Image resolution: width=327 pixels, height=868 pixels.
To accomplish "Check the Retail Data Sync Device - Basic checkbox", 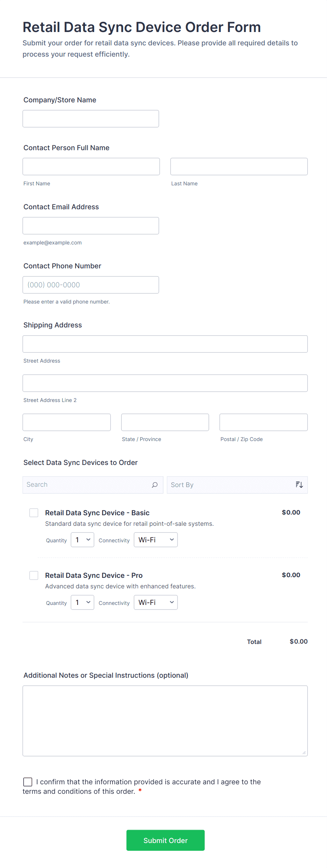I will [34, 513].
